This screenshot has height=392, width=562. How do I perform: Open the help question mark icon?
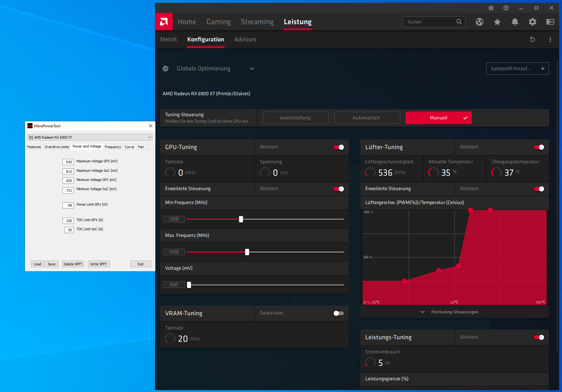(506, 8)
